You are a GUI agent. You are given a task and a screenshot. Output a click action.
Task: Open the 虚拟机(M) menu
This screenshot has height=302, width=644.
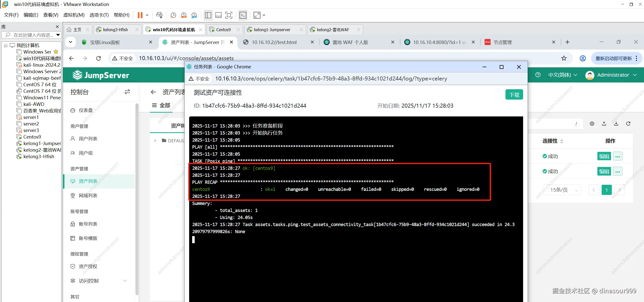[x=74, y=15]
